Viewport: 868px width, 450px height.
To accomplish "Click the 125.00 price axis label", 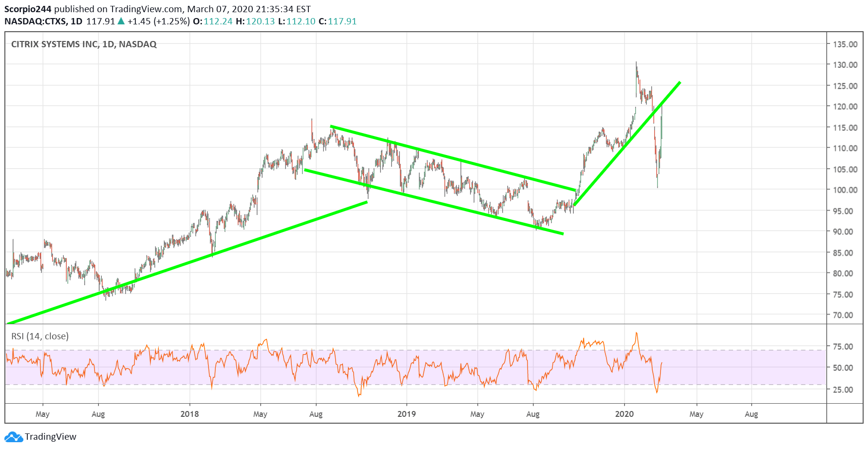I will click(x=845, y=86).
